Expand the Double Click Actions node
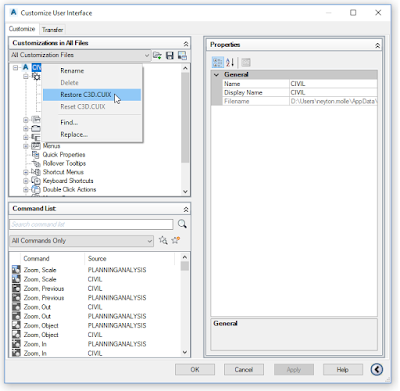 (x=26, y=189)
